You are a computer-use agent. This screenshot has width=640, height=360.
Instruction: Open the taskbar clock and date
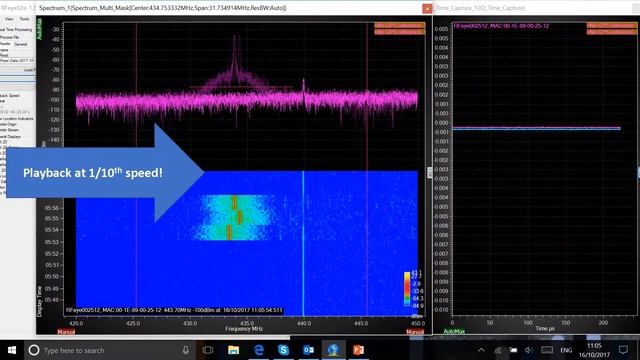594,350
